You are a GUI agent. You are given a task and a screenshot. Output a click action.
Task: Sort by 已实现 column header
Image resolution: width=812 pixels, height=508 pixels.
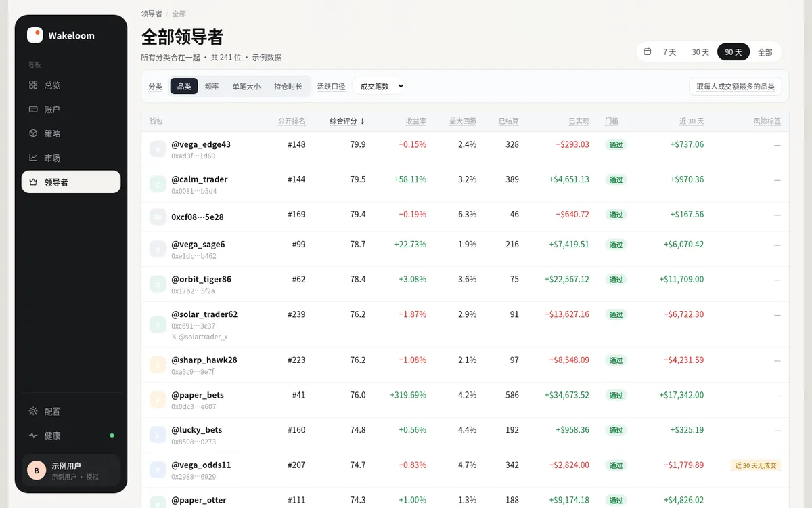click(x=579, y=121)
